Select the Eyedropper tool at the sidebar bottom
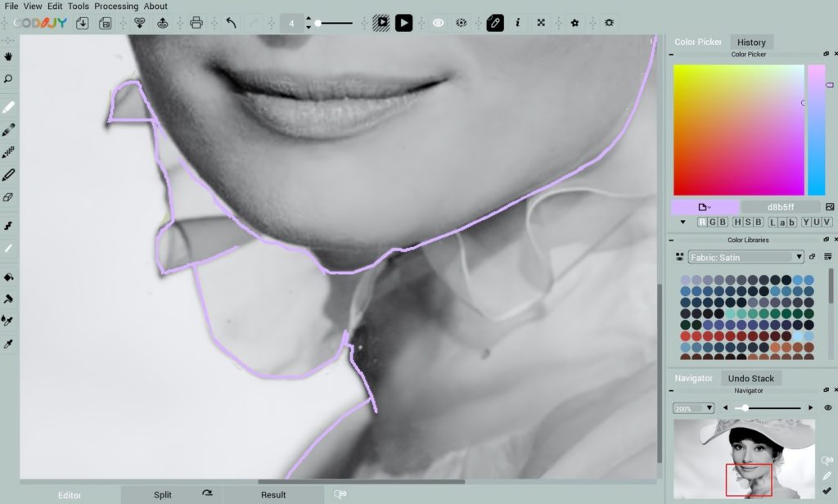 pyautogui.click(x=9, y=344)
